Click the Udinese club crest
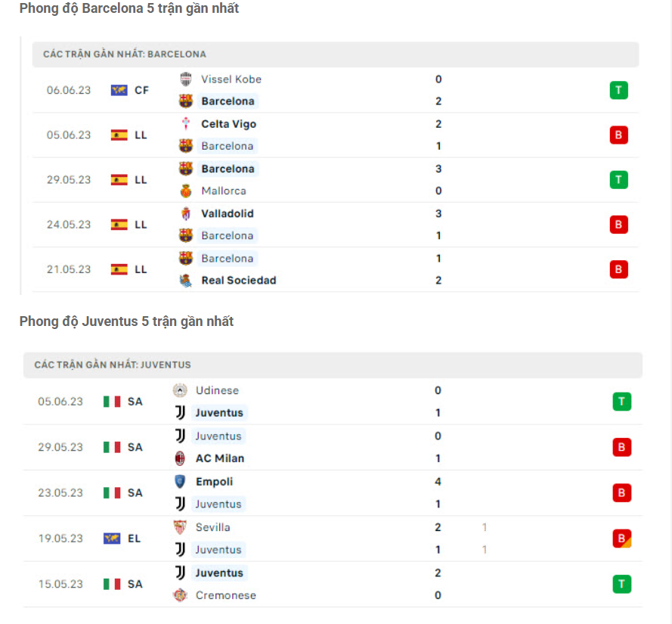 (180, 391)
